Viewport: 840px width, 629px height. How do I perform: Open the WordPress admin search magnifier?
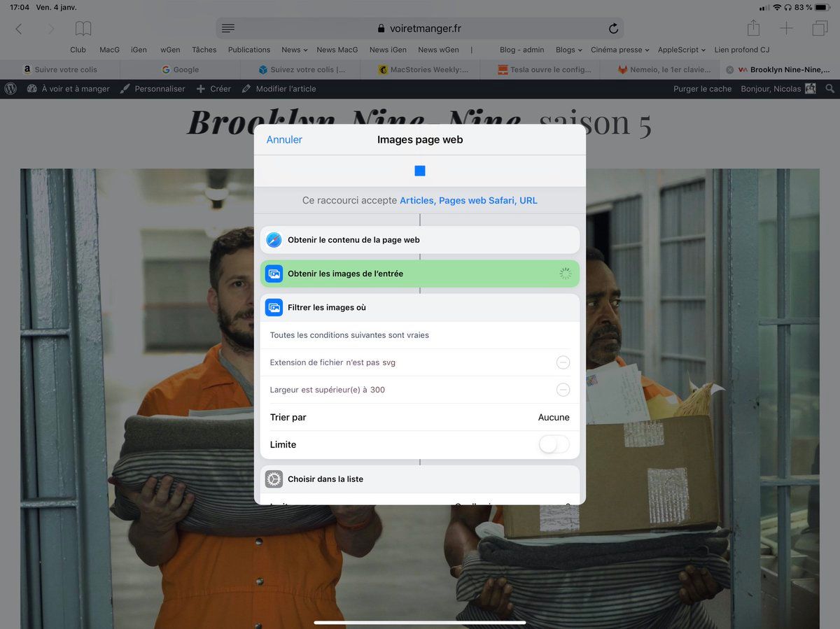pyautogui.click(x=830, y=89)
